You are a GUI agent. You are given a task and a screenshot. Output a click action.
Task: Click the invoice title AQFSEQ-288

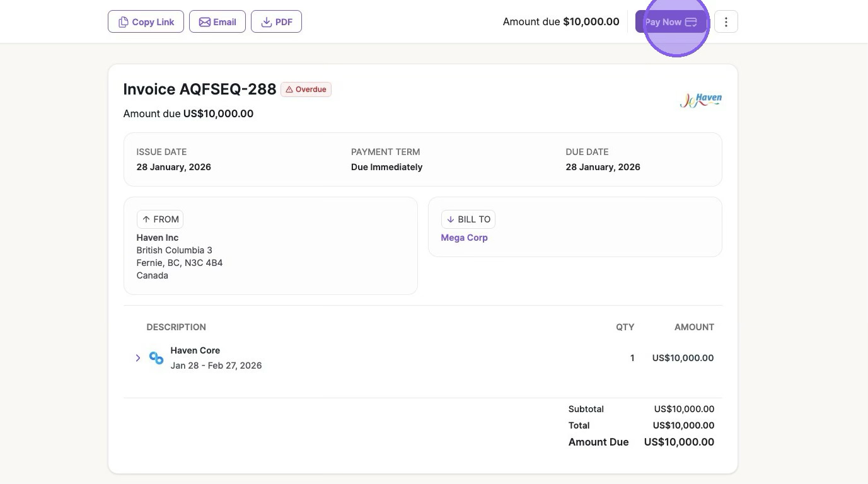200,89
